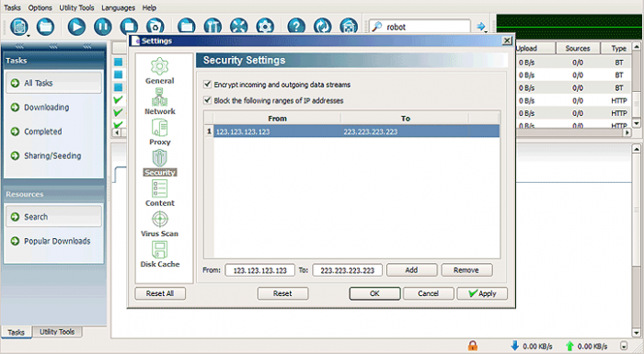Click the blue go arrow beside search box
Viewport: 644px width, 354px height.
pyautogui.click(x=480, y=27)
